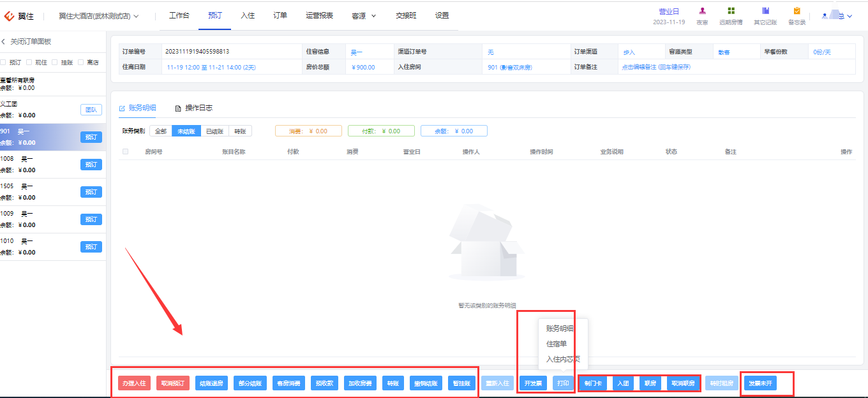Click the 制门卡 make key card button

[x=593, y=383]
